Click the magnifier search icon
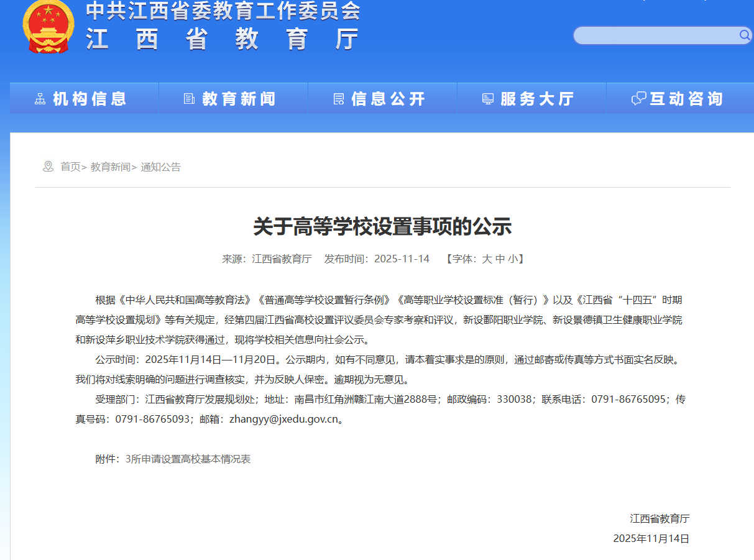754x560 pixels. 744,35
